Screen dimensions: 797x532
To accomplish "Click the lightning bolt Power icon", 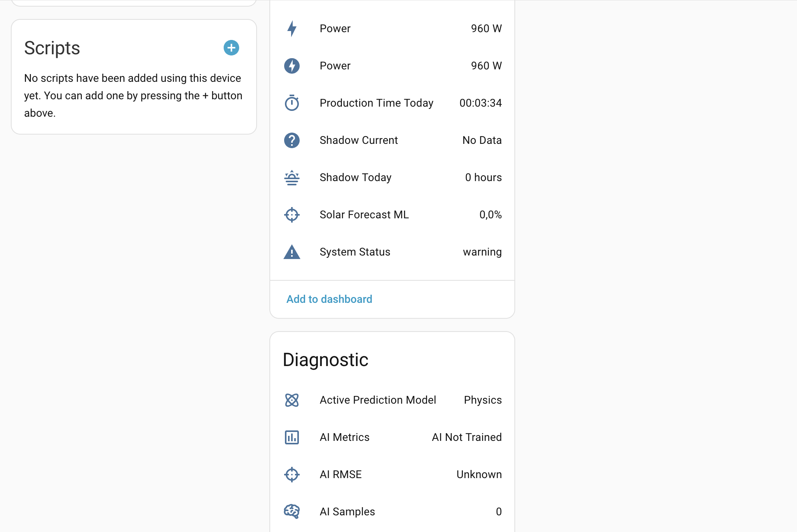I will point(292,29).
